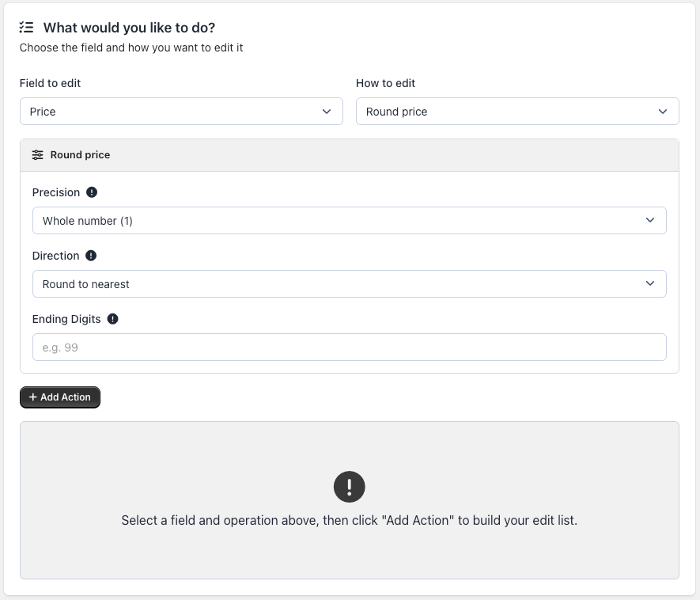Expand the Precision dropdown
This screenshot has height=600, width=700.
click(349, 220)
